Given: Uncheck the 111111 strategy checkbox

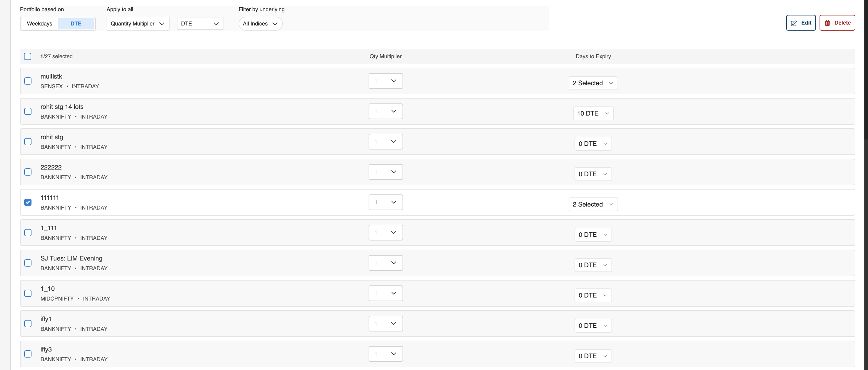Looking at the screenshot, I should pyautogui.click(x=28, y=202).
